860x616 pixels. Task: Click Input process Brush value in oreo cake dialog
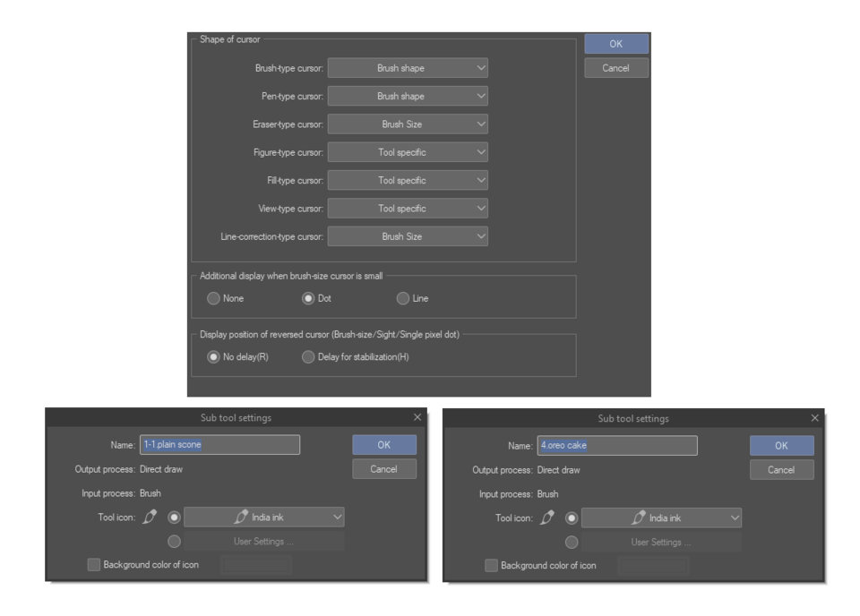tap(548, 494)
